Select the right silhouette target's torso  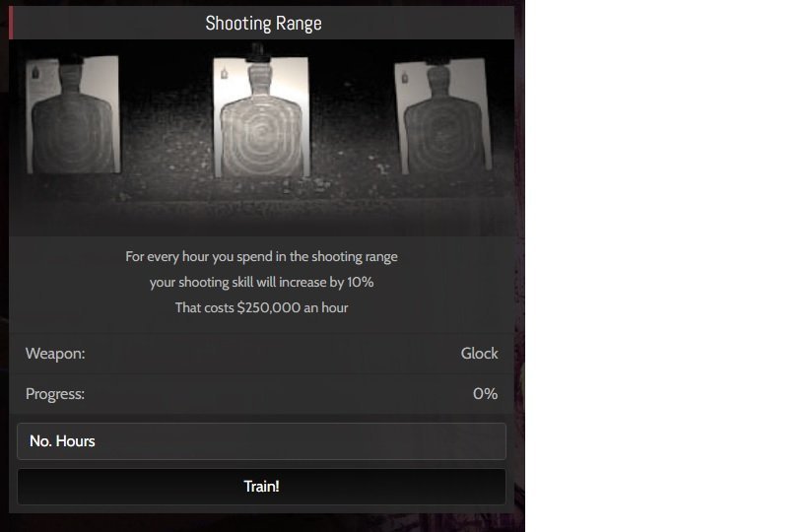(444, 134)
